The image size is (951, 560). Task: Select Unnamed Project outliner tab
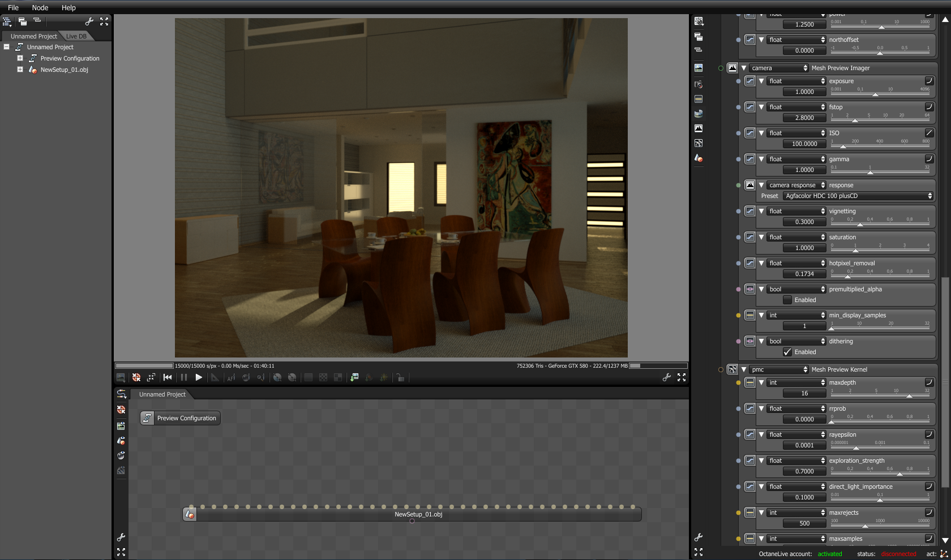(x=34, y=36)
